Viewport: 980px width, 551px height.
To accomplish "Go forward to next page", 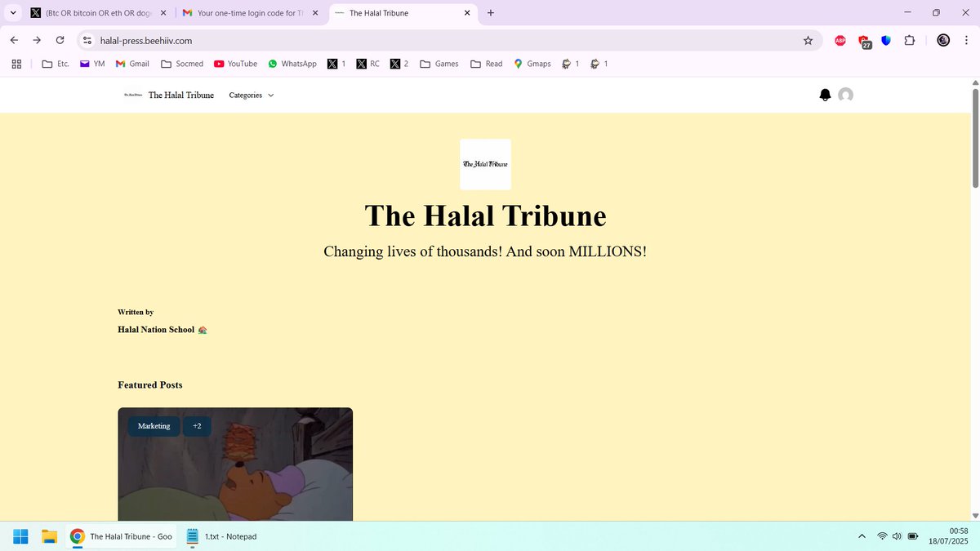I will pos(37,40).
